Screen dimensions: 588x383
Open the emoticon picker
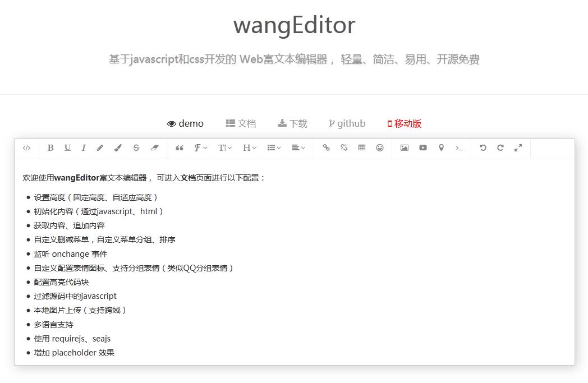[380, 148]
